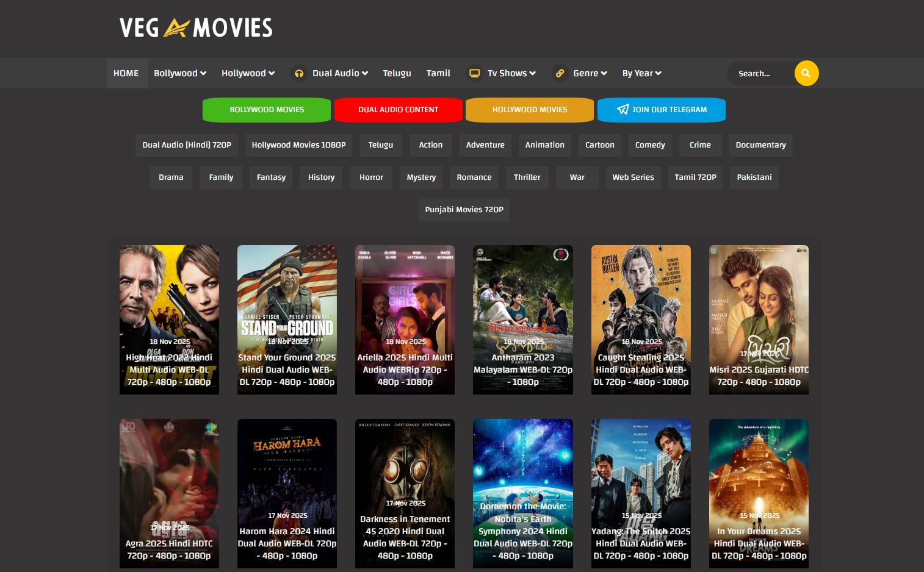Image resolution: width=924 pixels, height=572 pixels.
Task: Open the By Year dropdown
Action: (642, 73)
